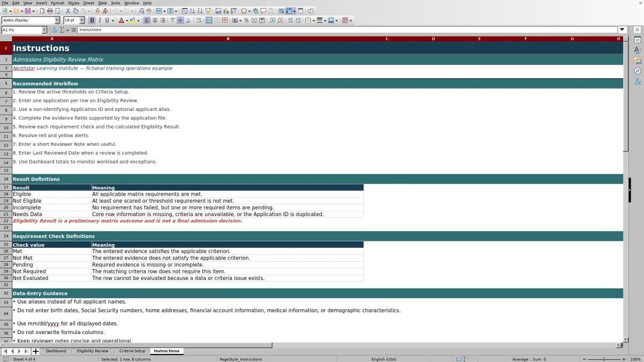Open the Sum function dropdown arrow
644x362 pixels.
68,30
